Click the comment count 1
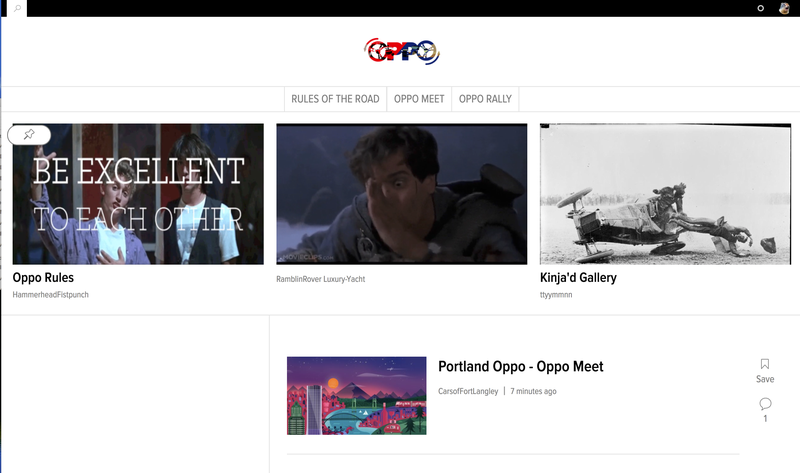The height and width of the screenshot is (473, 800). (765, 418)
